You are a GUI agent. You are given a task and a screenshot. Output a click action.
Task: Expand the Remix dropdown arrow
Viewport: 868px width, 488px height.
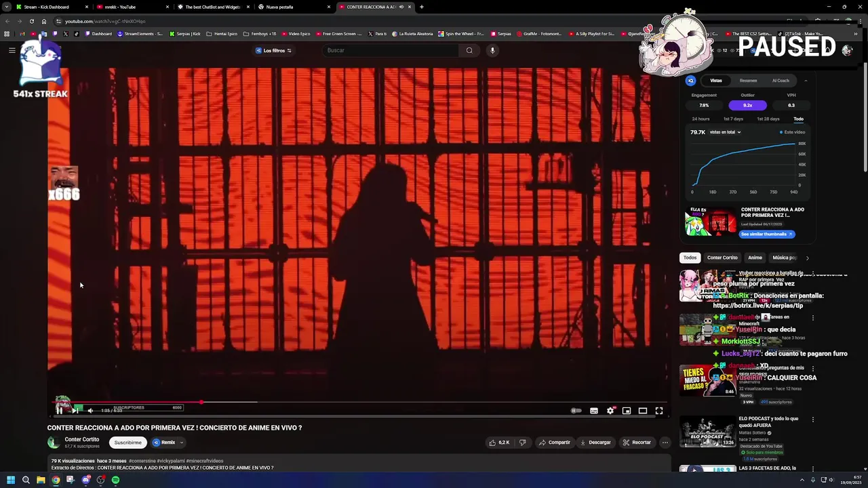click(x=182, y=443)
